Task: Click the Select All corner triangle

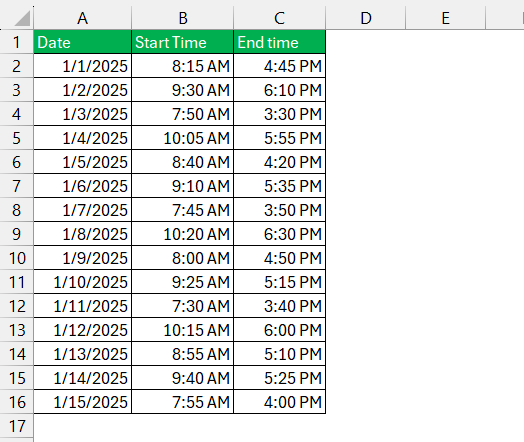Action: tap(22, 18)
